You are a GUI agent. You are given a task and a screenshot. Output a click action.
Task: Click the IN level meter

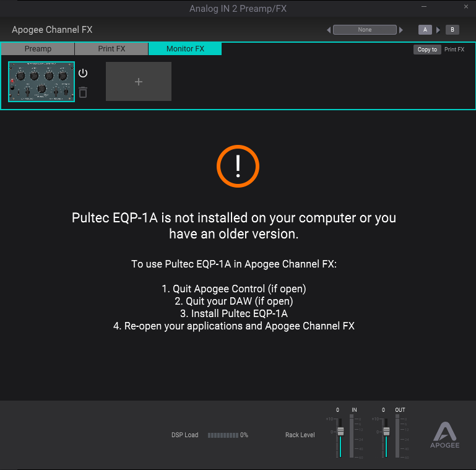tap(352, 437)
